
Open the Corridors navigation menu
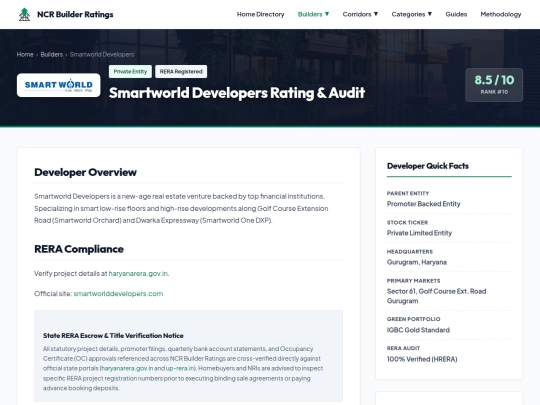357,14
